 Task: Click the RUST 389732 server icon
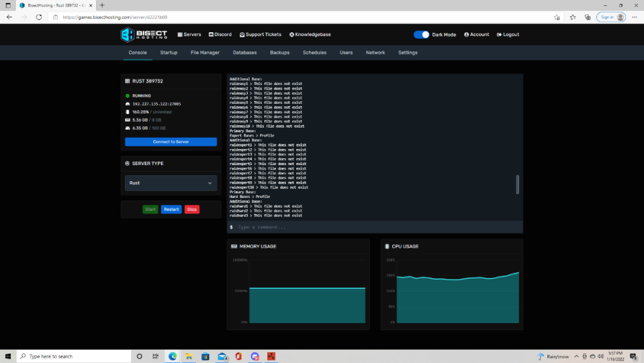pyautogui.click(x=128, y=81)
